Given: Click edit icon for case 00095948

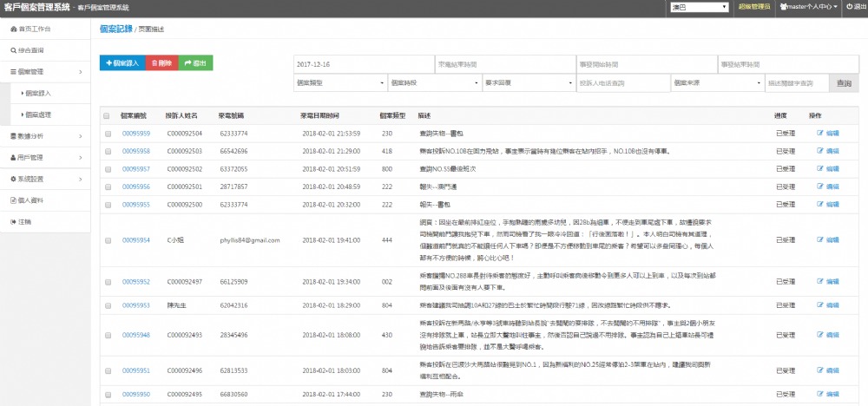Looking at the screenshot, I should pyautogui.click(x=820, y=335).
